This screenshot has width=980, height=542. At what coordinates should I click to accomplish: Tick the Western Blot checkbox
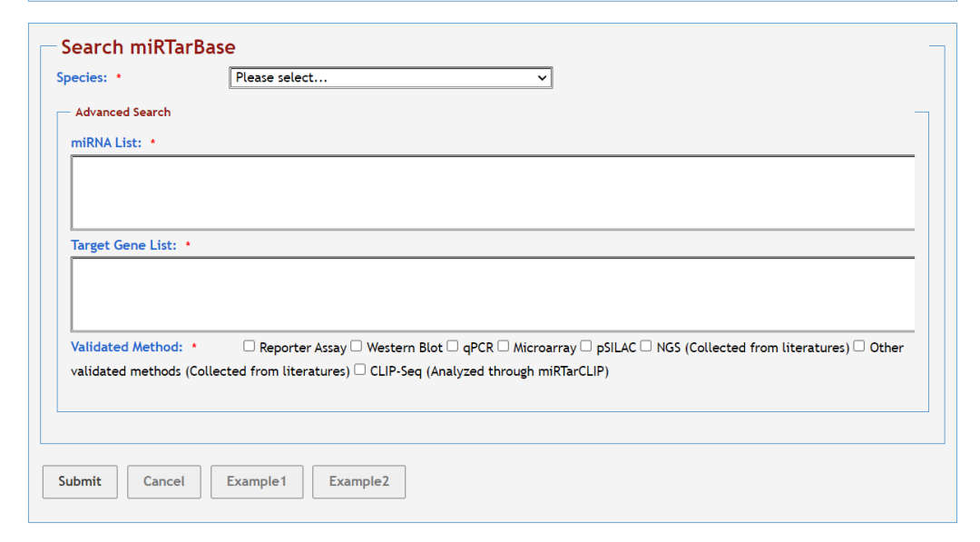[x=357, y=347]
